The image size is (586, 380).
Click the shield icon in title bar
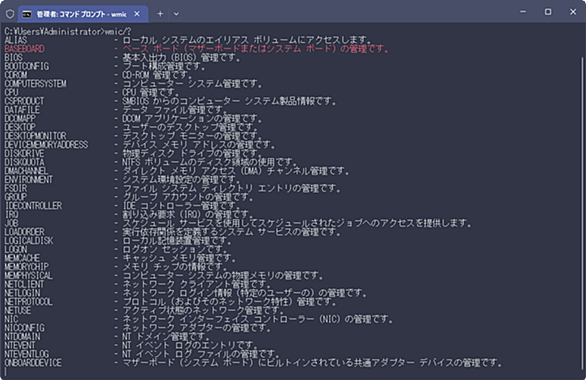coord(10,14)
